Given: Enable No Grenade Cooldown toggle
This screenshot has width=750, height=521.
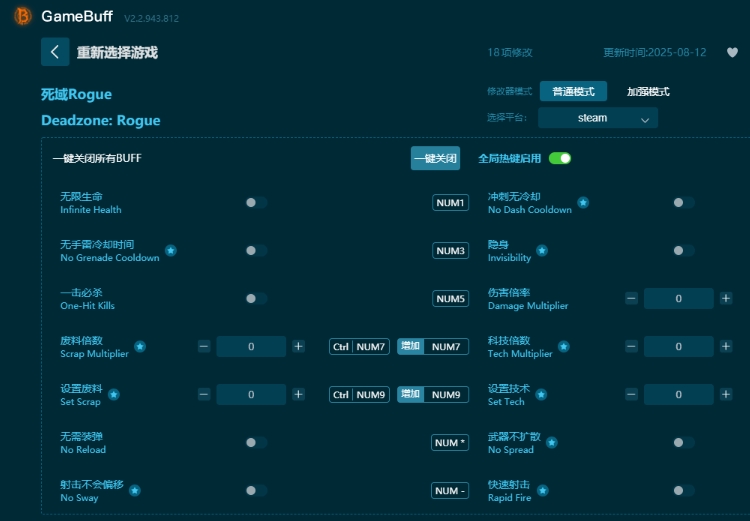Looking at the screenshot, I should coord(256,250).
